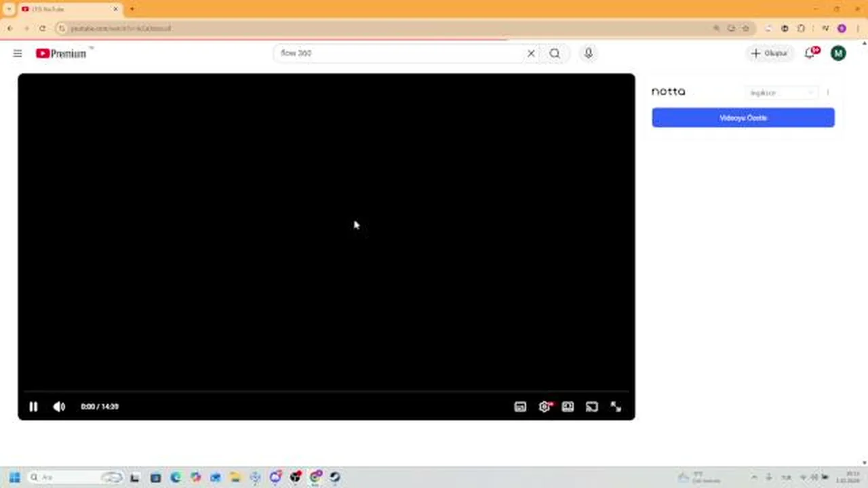868x488 pixels.
Task: Open File Explorer from the taskbar
Action: point(235,477)
